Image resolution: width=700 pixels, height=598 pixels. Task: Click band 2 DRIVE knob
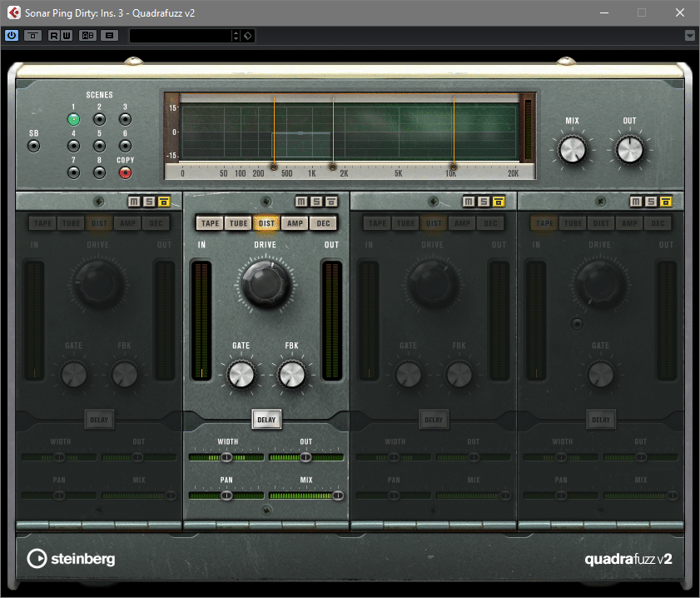(266, 284)
